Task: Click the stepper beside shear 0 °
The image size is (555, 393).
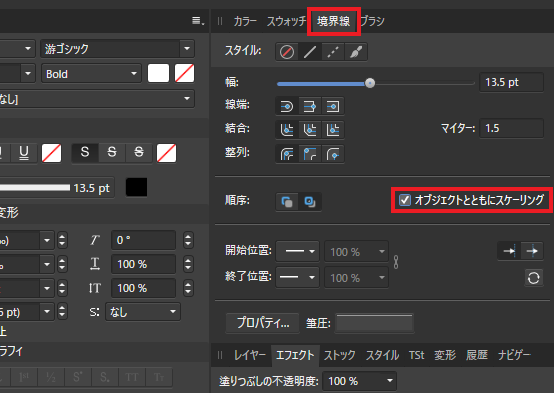Action: click(188, 240)
